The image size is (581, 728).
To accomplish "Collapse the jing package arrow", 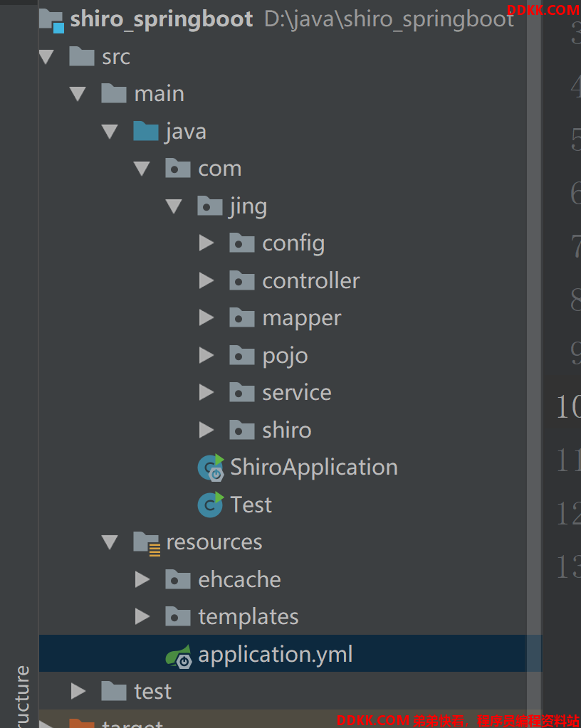I will (174, 206).
